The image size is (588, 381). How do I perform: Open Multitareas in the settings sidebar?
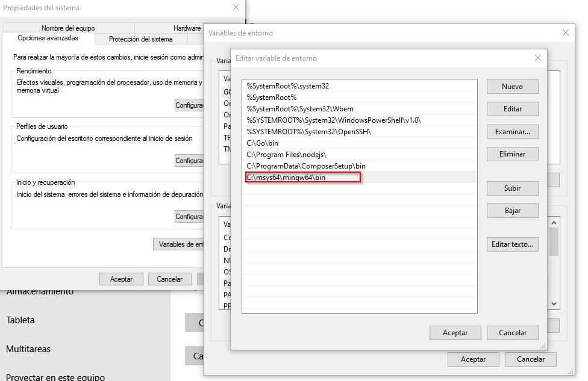point(28,349)
